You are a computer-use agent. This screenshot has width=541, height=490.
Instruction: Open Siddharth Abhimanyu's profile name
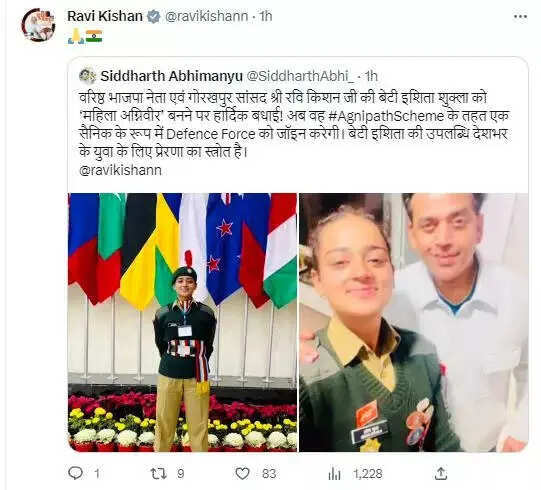(171, 76)
